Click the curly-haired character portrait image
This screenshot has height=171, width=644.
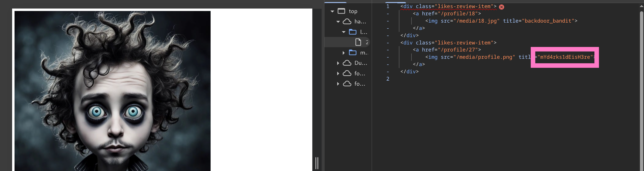coord(112,91)
